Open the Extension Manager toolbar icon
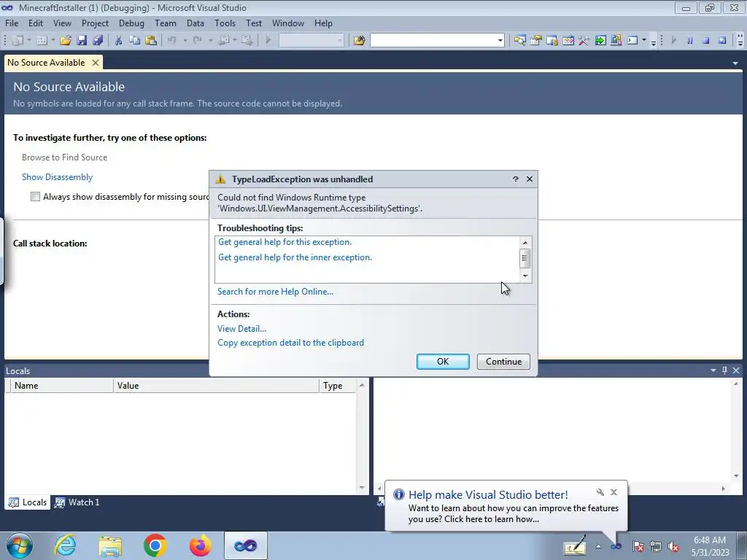Screen dimensions: 747x560 click(x=616, y=41)
